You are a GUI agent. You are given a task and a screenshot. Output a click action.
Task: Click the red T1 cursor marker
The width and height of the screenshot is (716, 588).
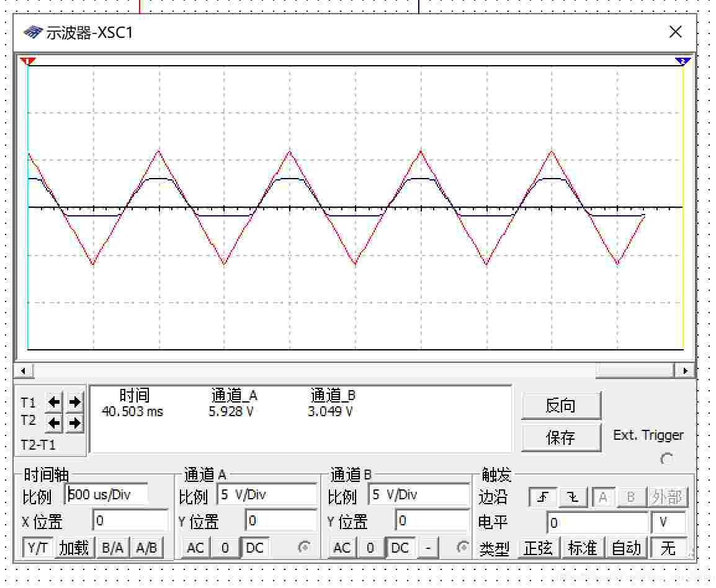tap(27, 61)
